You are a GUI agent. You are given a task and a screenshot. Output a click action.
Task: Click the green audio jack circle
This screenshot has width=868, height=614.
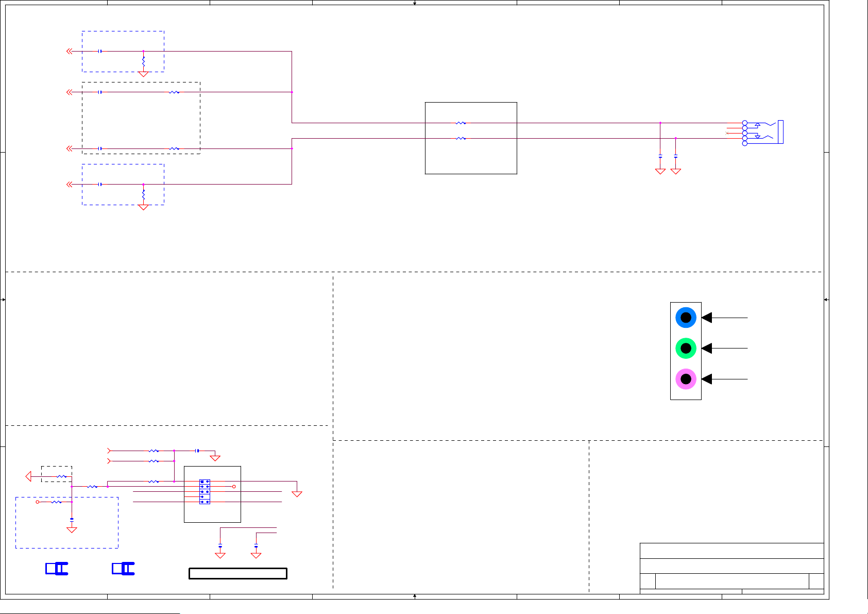click(686, 349)
